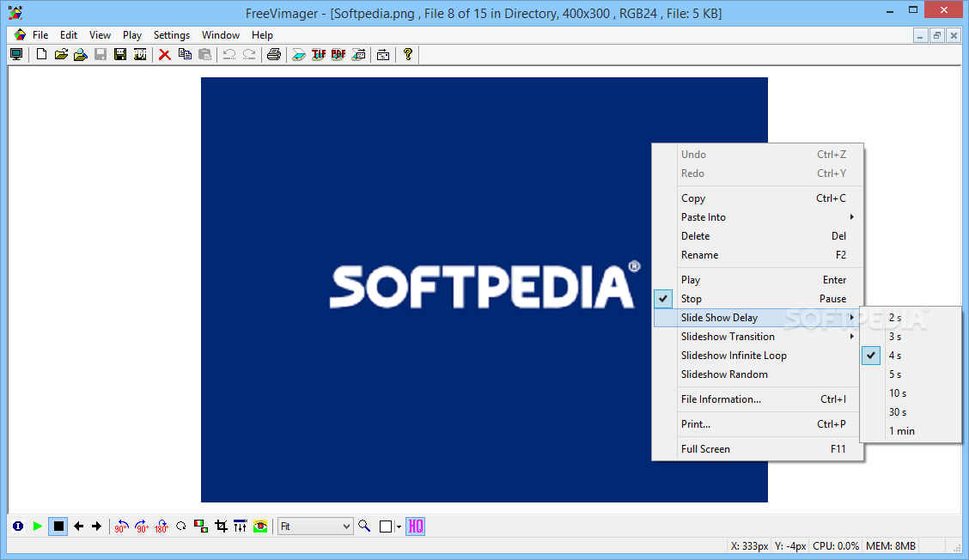Rotate image 90° counterclockwise
Viewport: 969px width, 560px height.
[x=121, y=526]
